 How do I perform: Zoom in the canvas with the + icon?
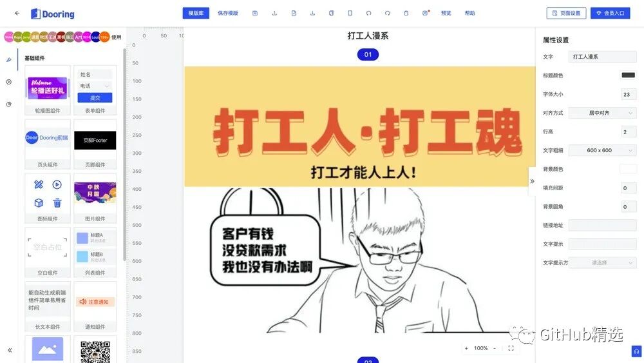point(466,348)
